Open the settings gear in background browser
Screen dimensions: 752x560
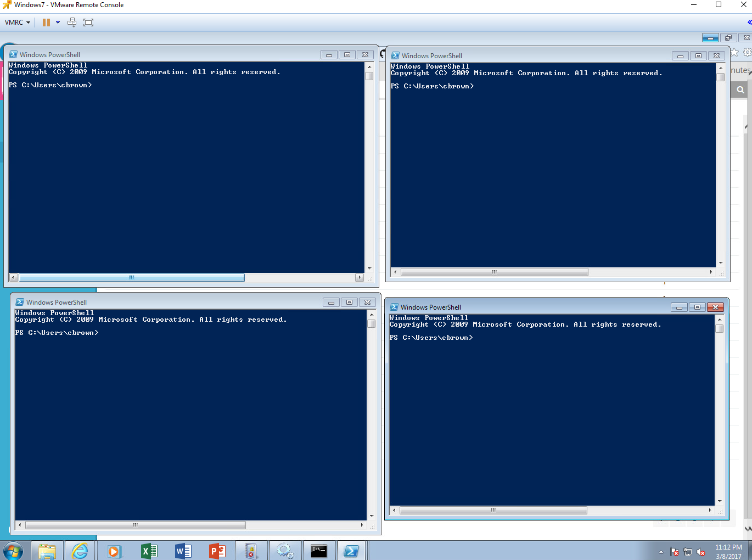click(x=747, y=52)
